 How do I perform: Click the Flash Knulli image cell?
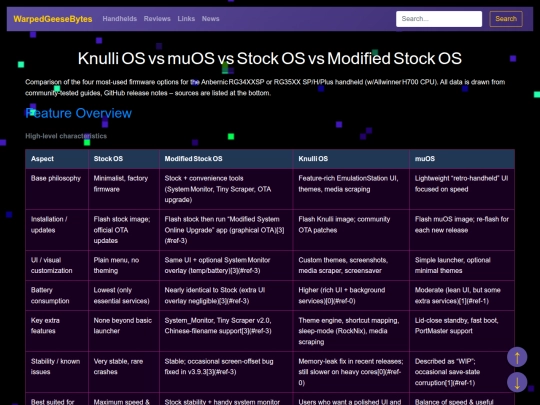pyautogui.click(x=351, y=230)
